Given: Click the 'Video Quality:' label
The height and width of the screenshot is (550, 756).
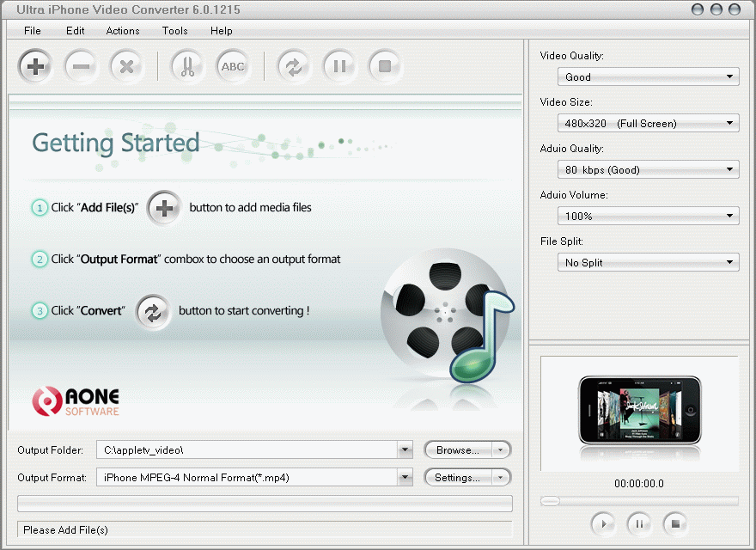Looking at the screenshot, I should coord(572,56).
